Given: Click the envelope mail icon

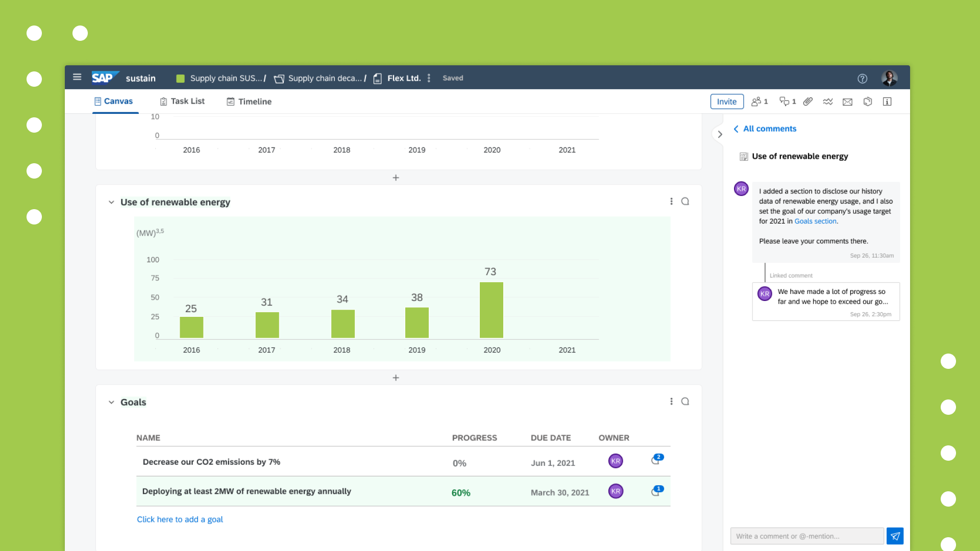Looking at the screenshot, I should coord(847,102).
